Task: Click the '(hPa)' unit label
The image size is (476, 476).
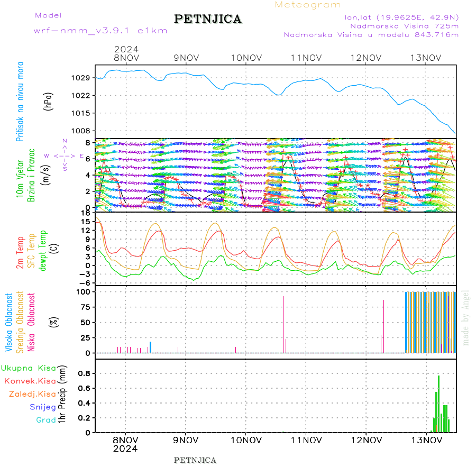Action: 48,102
